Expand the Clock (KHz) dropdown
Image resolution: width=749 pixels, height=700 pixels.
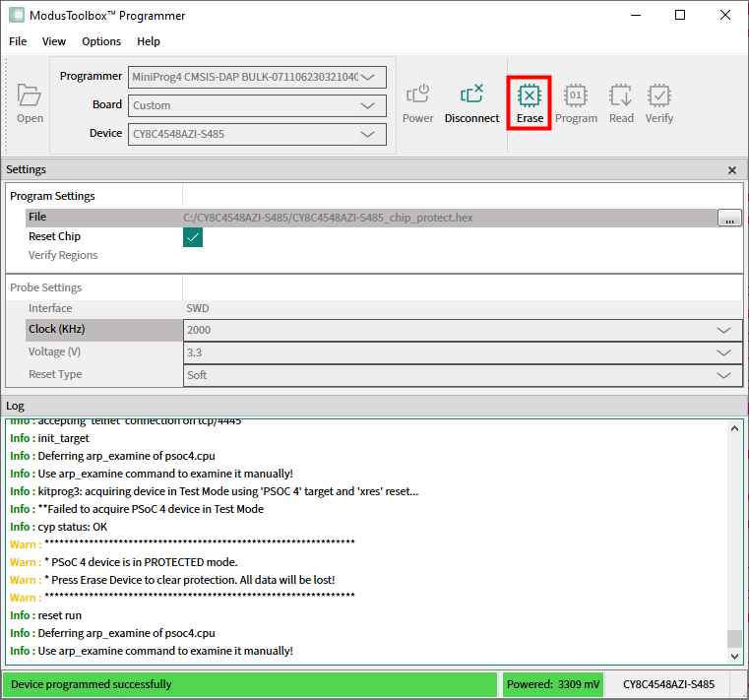click(x=723, y=331)
